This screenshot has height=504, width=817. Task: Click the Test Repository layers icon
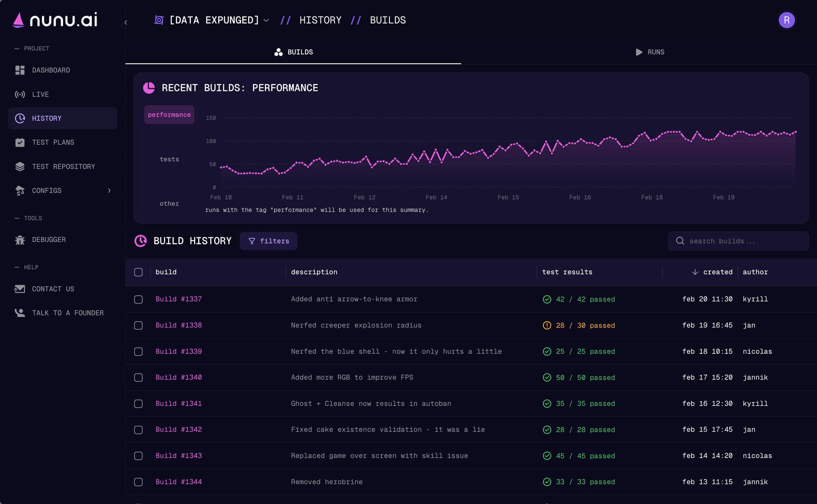[20, 167]
